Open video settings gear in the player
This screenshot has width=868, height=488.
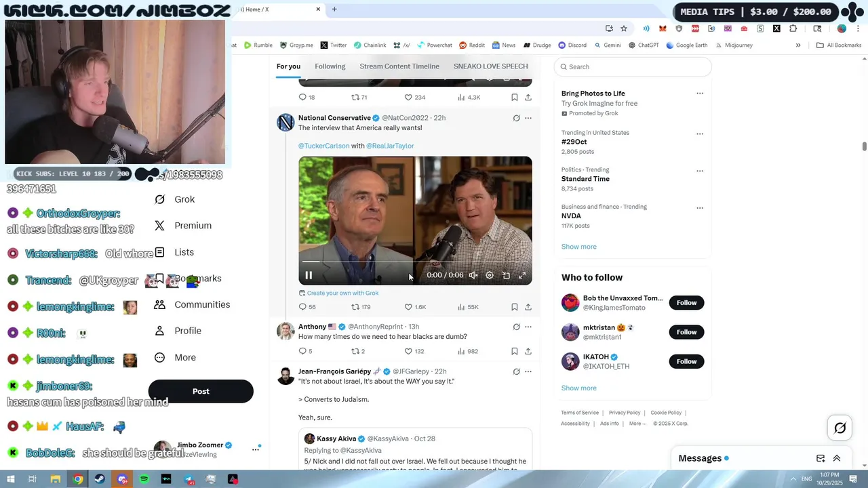coord(490,275)
